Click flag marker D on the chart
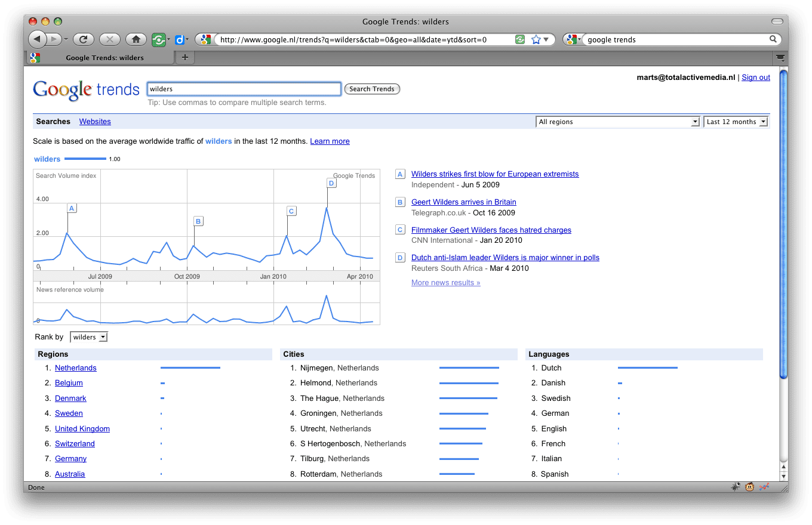The image size is (812, 525). point(331,183)
